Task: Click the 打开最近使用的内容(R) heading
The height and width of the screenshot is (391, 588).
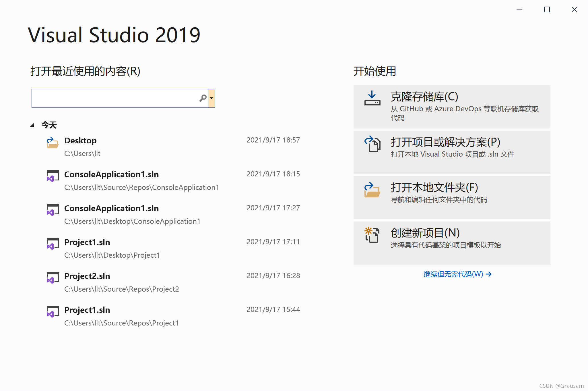Action: pyautogui.click(x=85, y=71)
